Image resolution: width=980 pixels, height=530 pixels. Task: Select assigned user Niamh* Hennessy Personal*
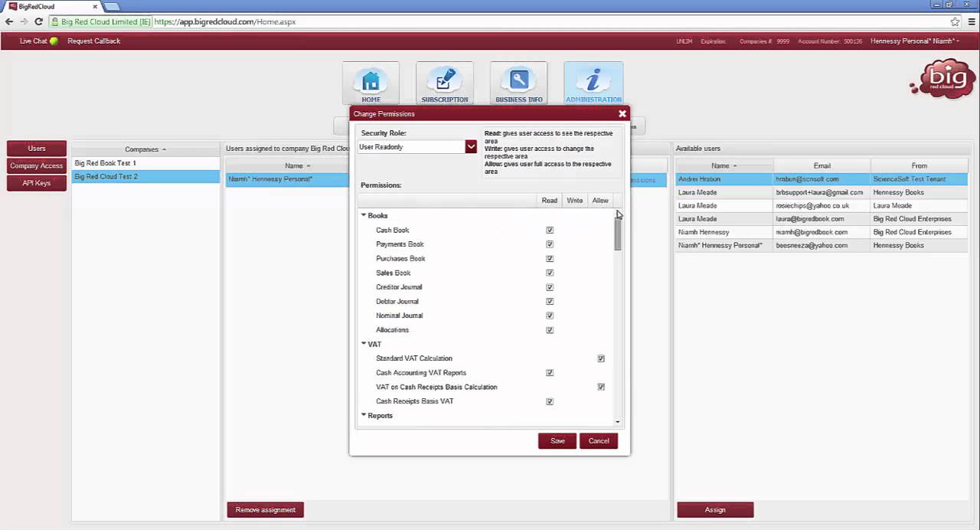click(288, 179)
